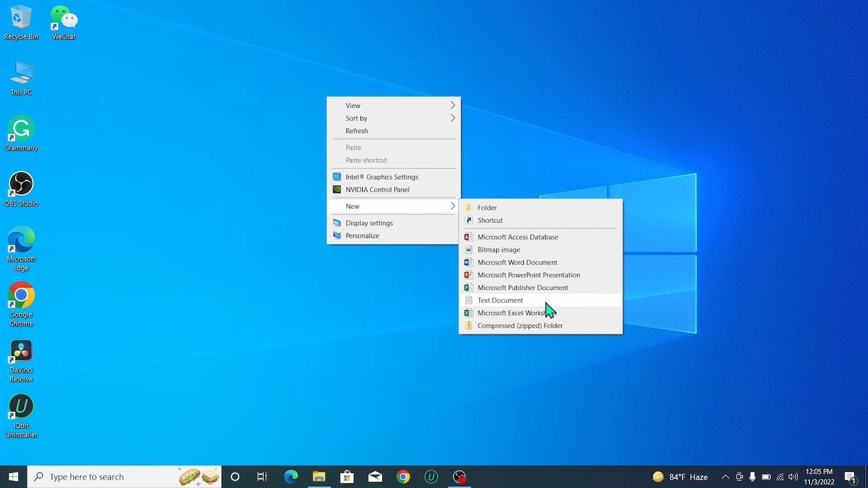Screen dimensions: 868x488
Task: Open the Wi-Fi network flyout
Action: pos(780,477)
